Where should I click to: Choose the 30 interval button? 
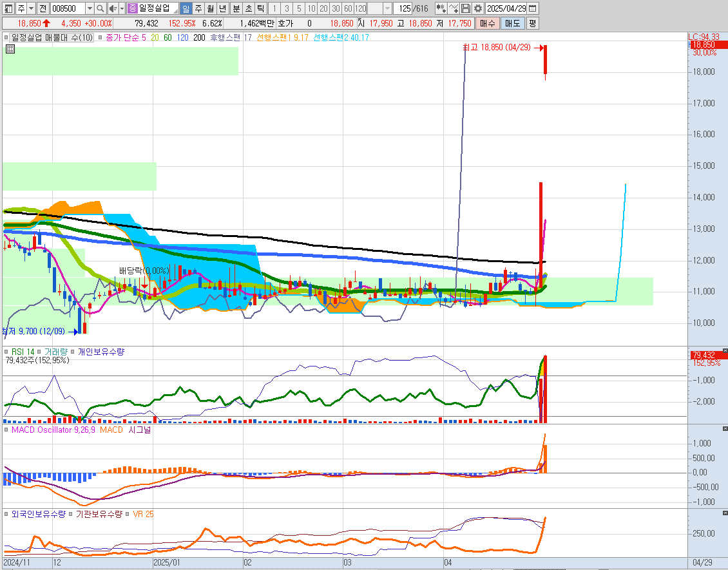[336, 8]
